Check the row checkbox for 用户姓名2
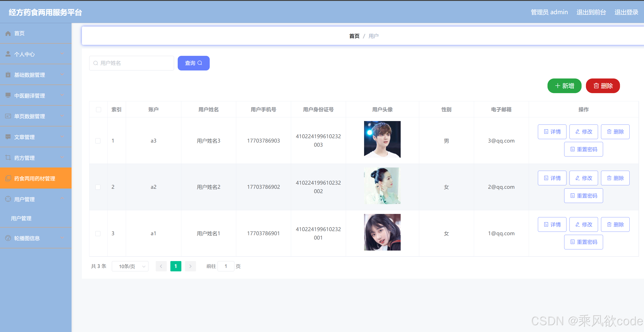Screen dimensions: 644x332 (98, 187)
